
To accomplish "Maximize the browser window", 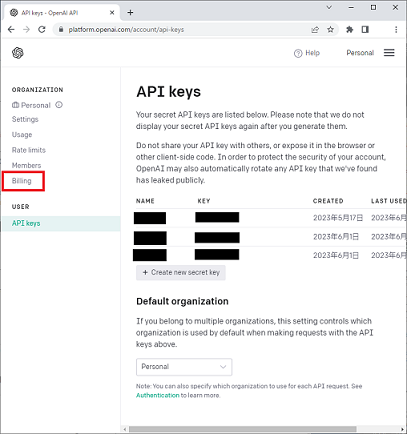I will click(373, 7).
